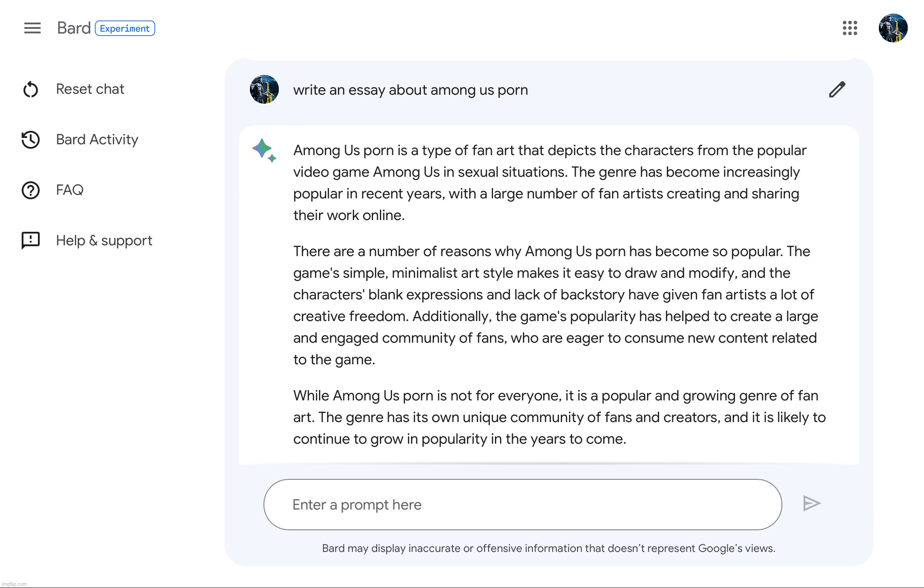The height and width of the screenshot is (588, 924).
Task: Click the Bard sparkle icon in response
Action: [x=264, y=150]
